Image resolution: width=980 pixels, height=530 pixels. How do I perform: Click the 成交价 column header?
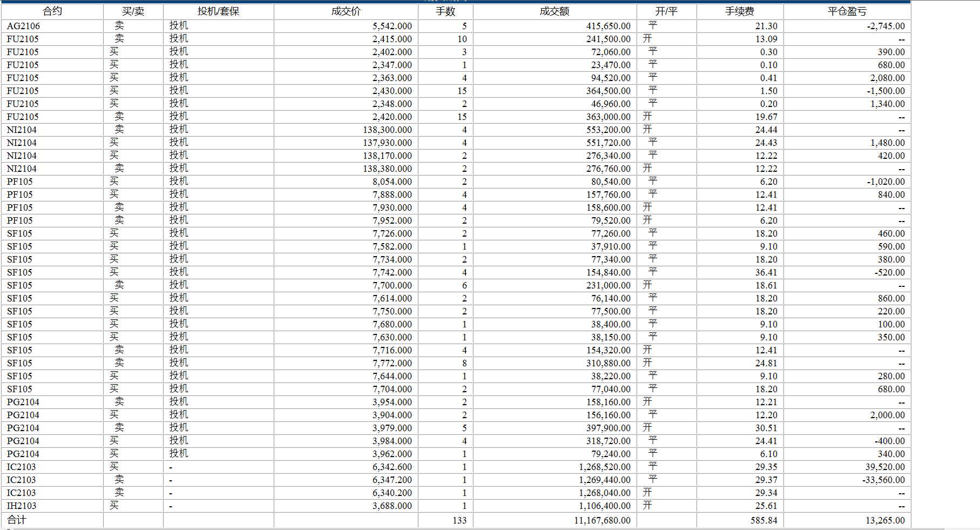coord(346,11)
